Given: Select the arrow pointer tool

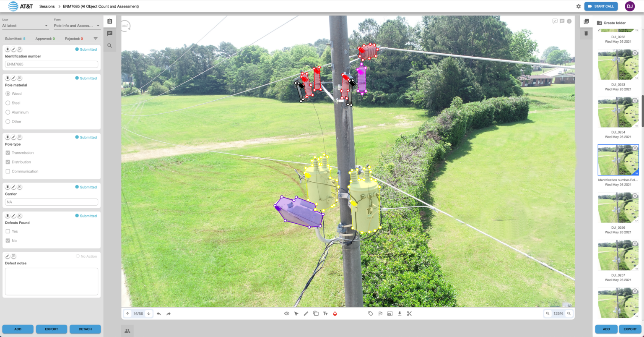Looking at the screenshot, I should pos(296,313).
